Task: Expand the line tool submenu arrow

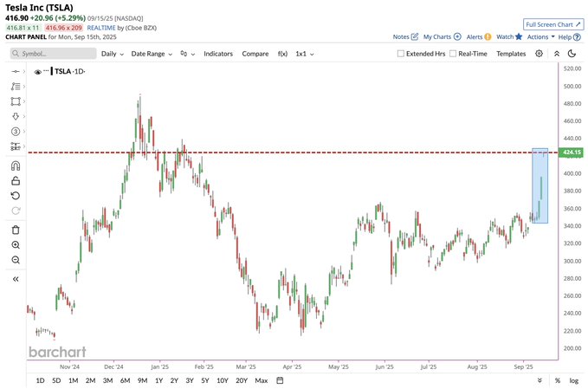Action: 24,71
